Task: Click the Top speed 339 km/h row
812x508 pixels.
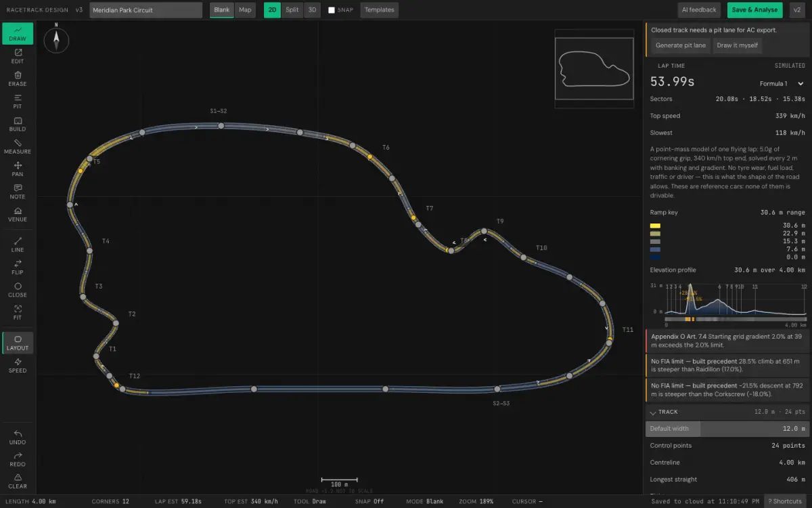Action: click(727, 116)
